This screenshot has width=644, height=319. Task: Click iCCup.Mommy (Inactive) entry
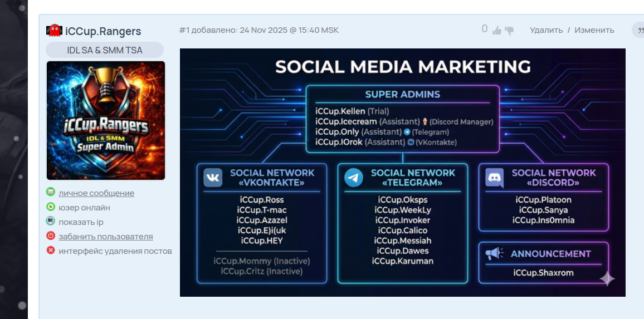(262, 261)
